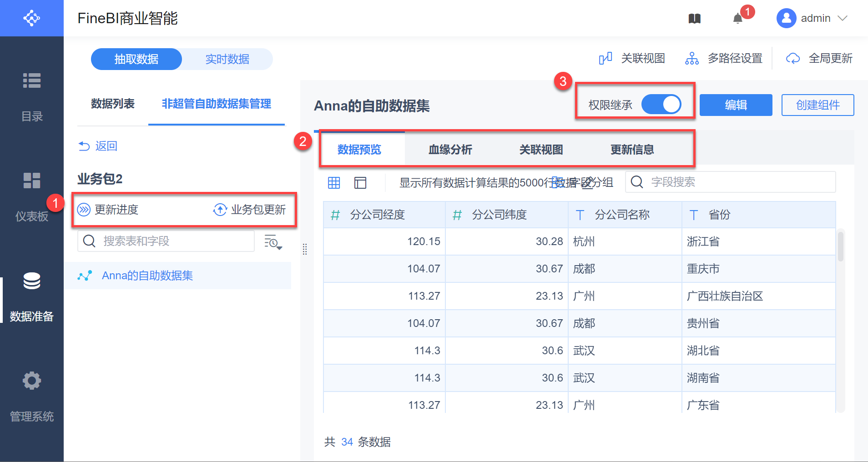Open the help documentation book icon
The image size is (868, 462).
click(x=694, y=19)
